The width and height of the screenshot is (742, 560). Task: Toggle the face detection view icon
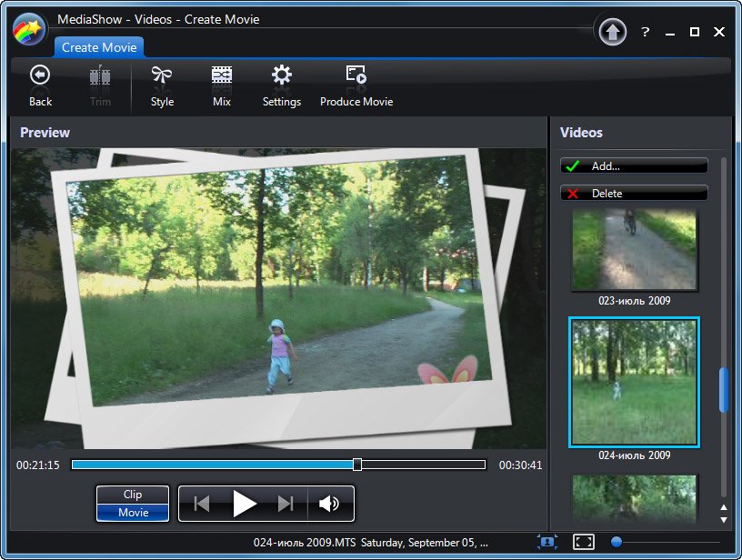(x=547, y=542)
